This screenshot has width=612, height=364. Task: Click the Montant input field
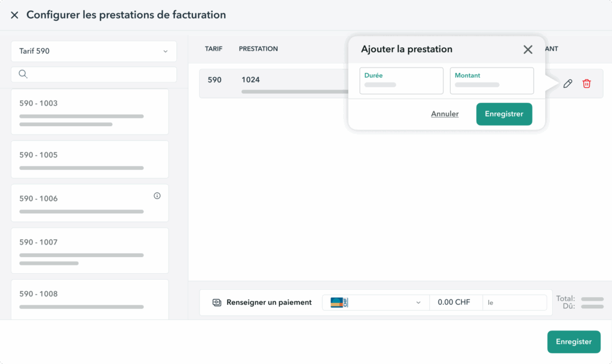click(x=492, y=81)
